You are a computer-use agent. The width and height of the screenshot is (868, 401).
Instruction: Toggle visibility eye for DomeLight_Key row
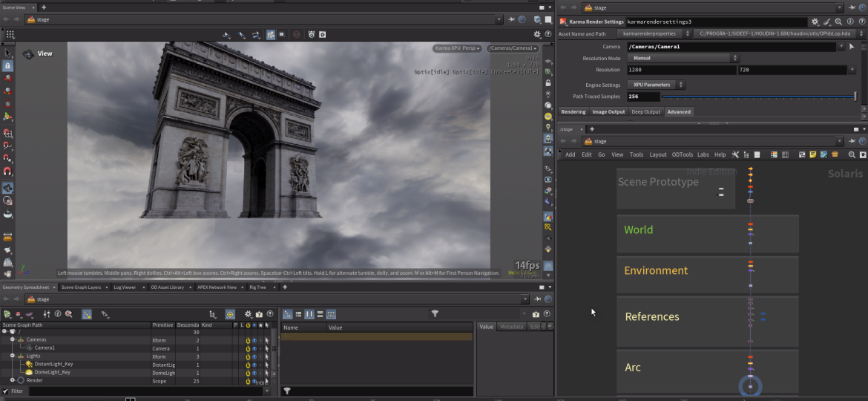click(254, 373)
